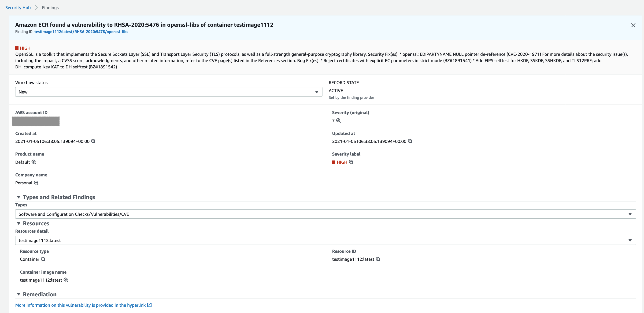The width and height of the screenshot is (644, 313).
Task: Collapse the Resources section
Action: (x=19, y=224)
